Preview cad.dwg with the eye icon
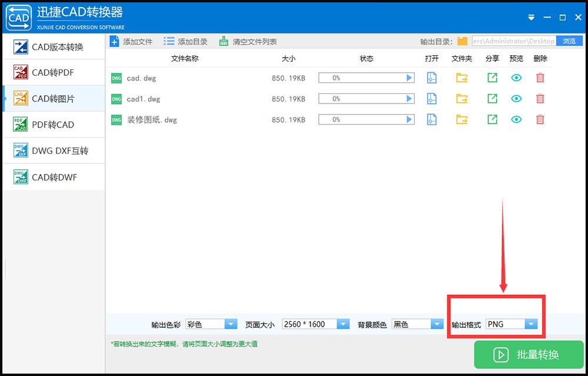This screenshot has width=588, height=376. click(516, 78)
